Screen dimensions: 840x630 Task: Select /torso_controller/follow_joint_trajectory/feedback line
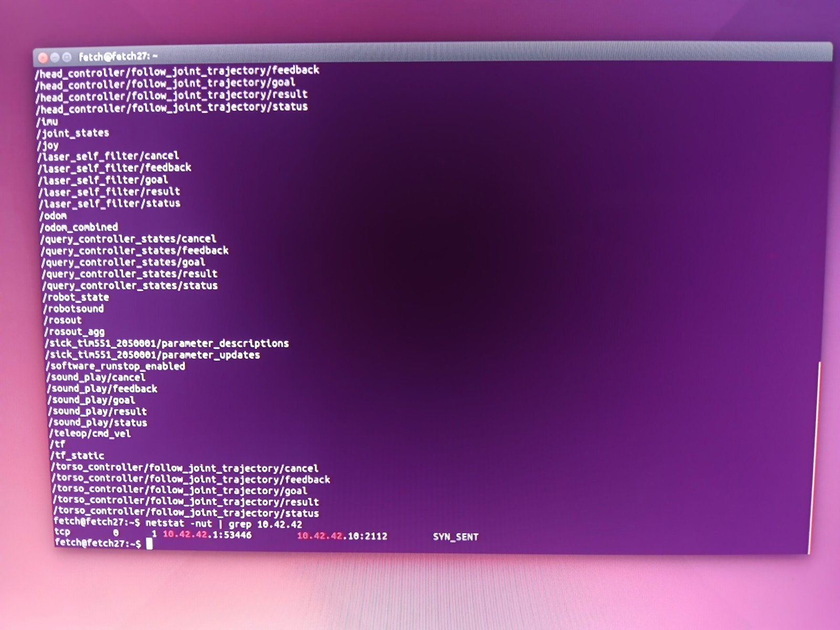click(x=191, y=479)
